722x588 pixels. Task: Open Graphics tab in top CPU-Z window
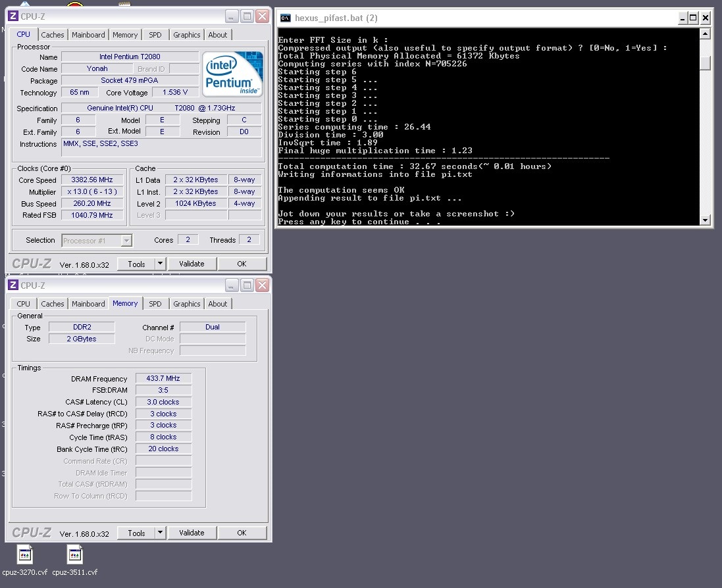tap(186, 35)
